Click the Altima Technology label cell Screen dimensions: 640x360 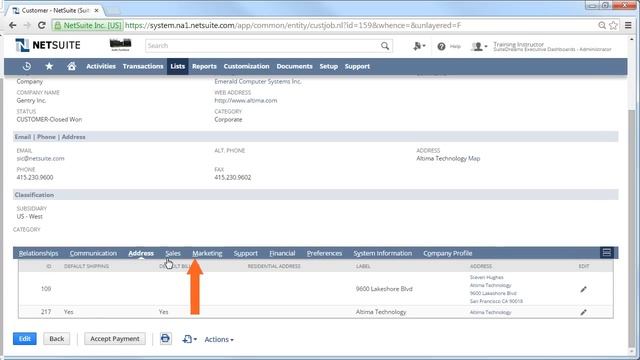[381, 312]
